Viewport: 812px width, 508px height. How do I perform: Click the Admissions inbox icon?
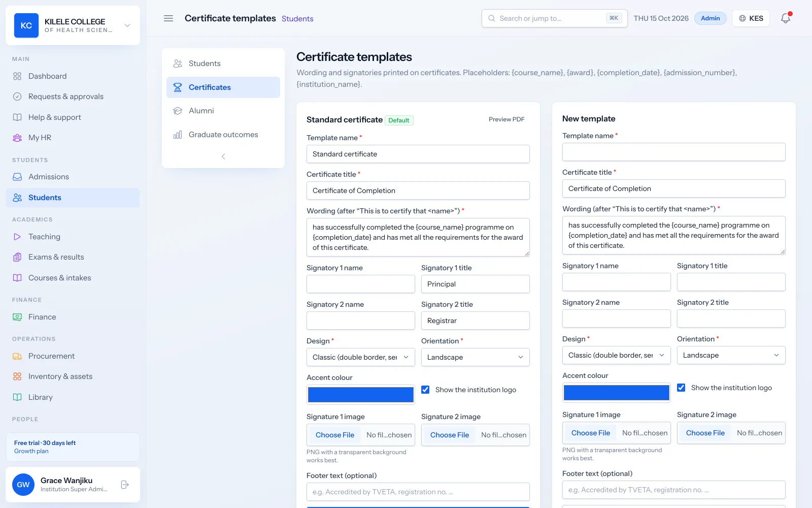tap(17, 177)
